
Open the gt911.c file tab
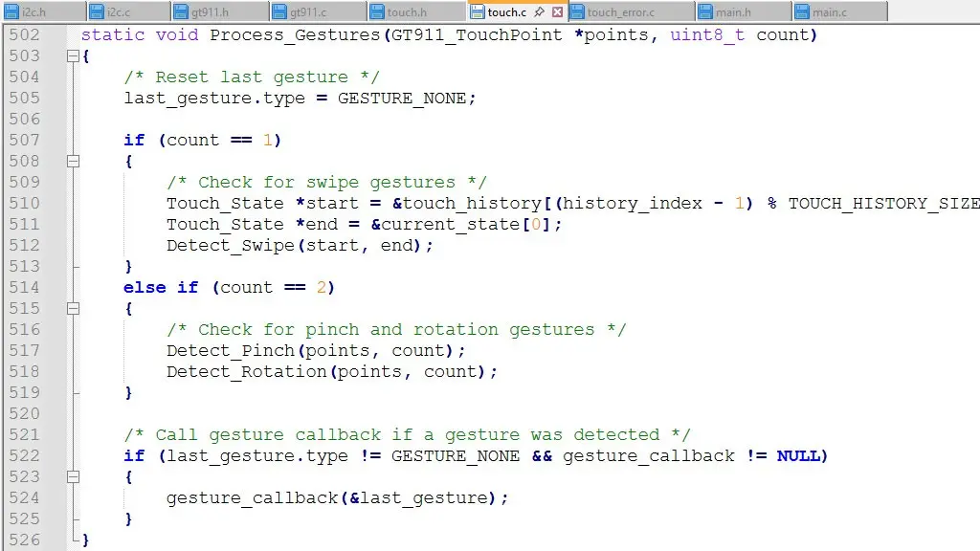pos(306,12)
